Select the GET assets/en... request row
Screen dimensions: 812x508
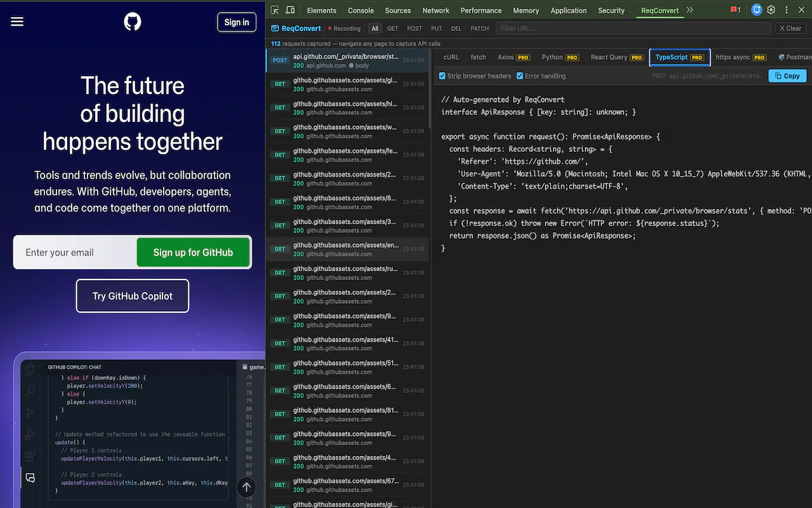point(348,249)
